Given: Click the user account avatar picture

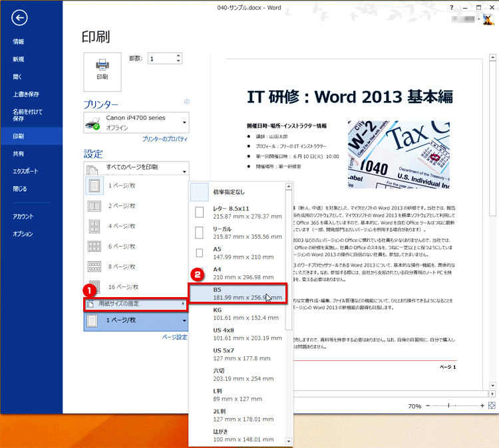Looking at the screenshot, I should [x=488, y=19].
